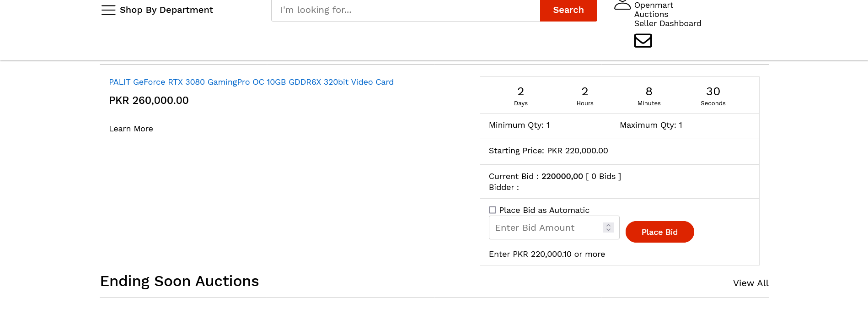Click the Hours countdown value
868x325 pixels.
tap(585, 92)
